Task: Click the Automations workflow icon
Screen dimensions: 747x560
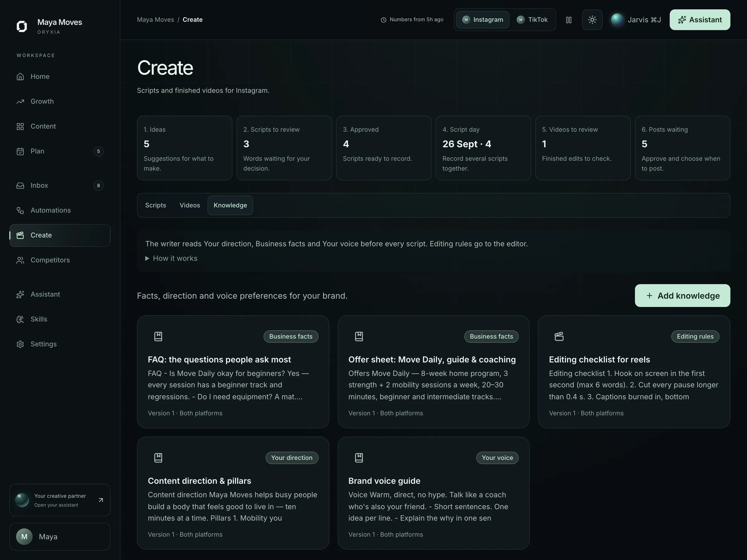Action: 20,210
